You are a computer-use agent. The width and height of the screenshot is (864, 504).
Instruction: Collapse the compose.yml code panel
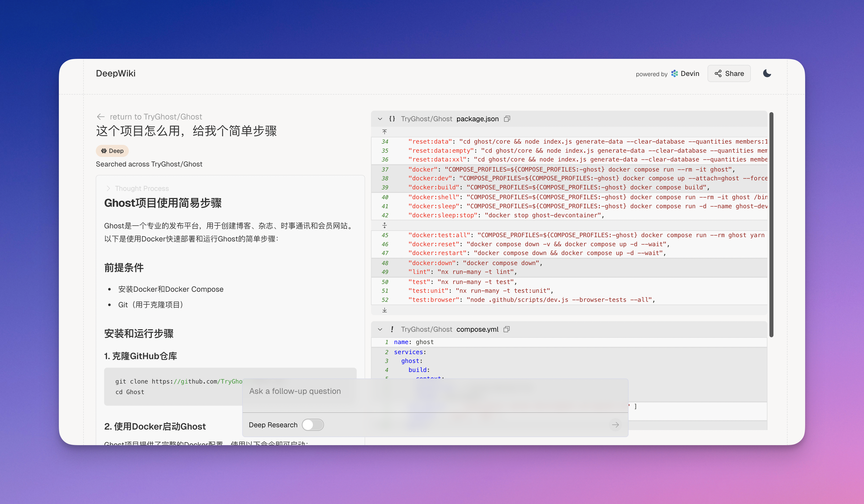pyautogui.click(x=380, y=329)
